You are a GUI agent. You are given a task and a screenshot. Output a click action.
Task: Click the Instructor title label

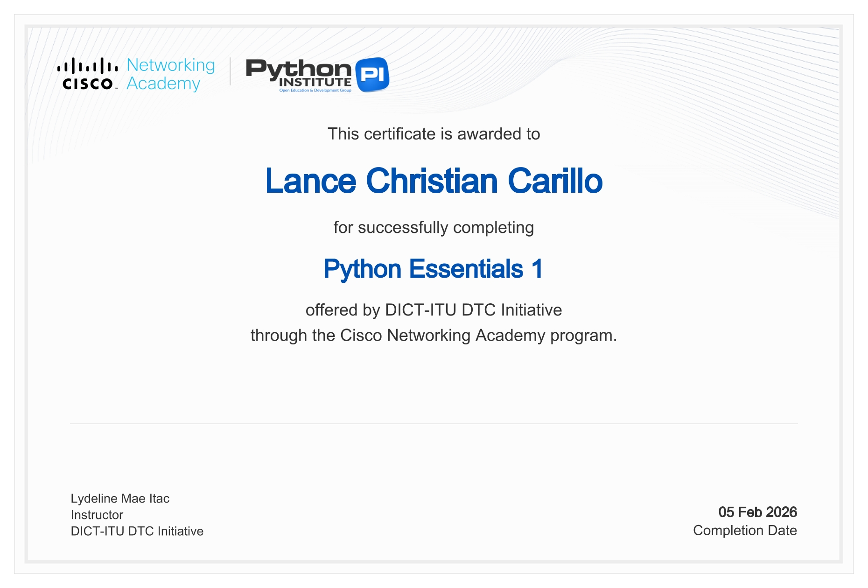pyautogui.click(x=97, y=515)
